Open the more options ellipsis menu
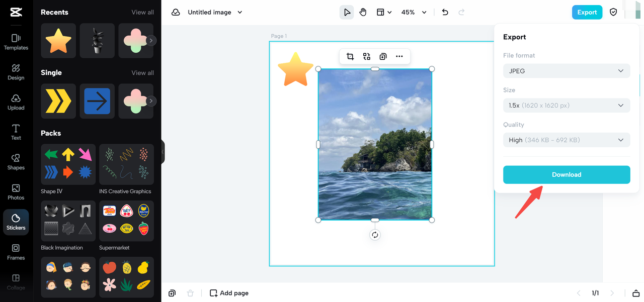 399,56
